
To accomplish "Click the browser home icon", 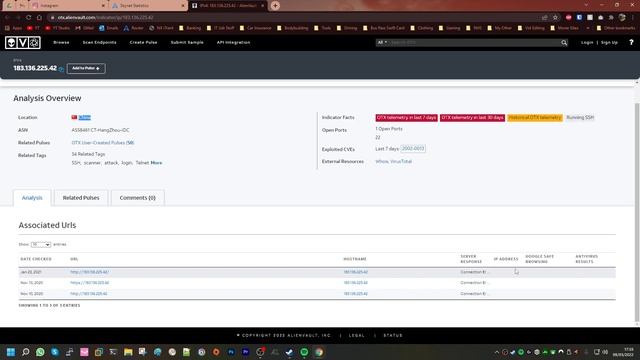I will pyautogui.click(x=39, y=18).
